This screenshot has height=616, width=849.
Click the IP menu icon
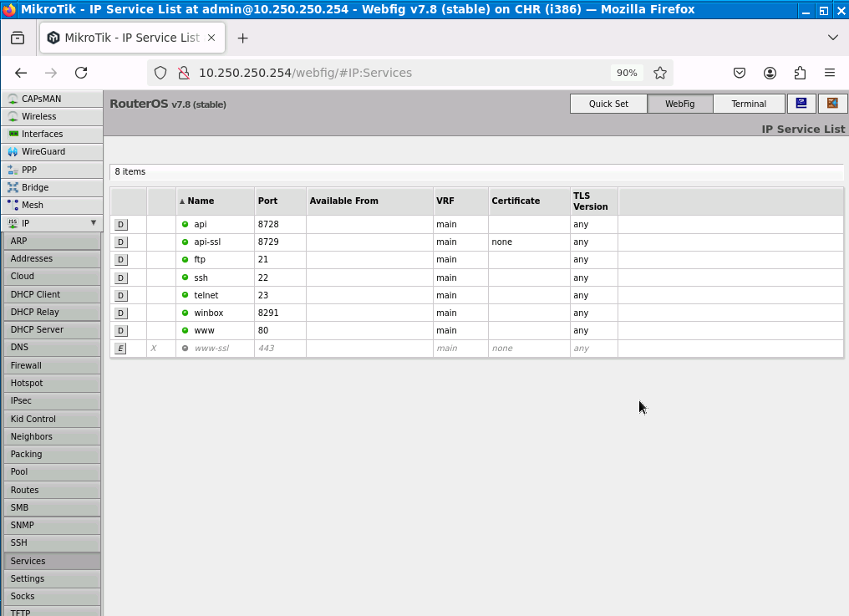(13, 222)
